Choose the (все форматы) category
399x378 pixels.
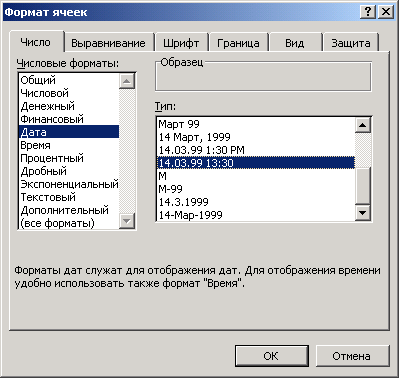[69, 223]
